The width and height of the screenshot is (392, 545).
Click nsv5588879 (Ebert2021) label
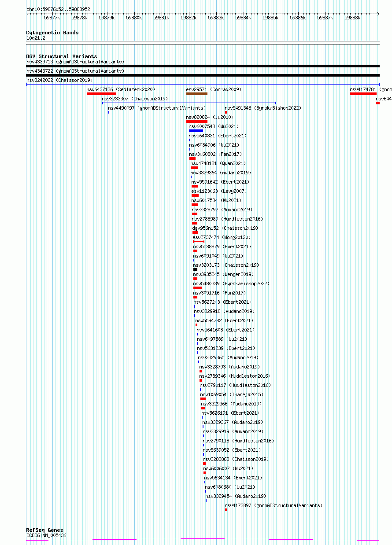222,247
